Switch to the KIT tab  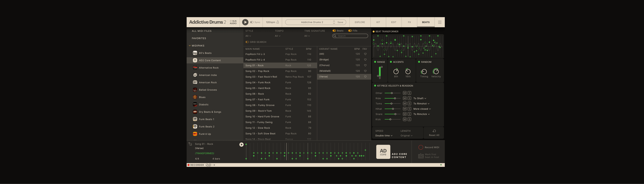click(378, 22)
